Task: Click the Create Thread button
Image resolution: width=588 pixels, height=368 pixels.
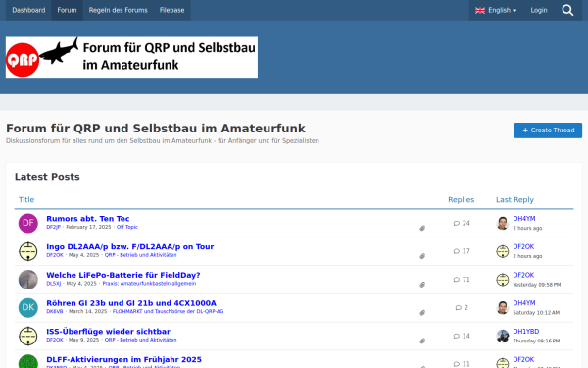Action: 548,131
